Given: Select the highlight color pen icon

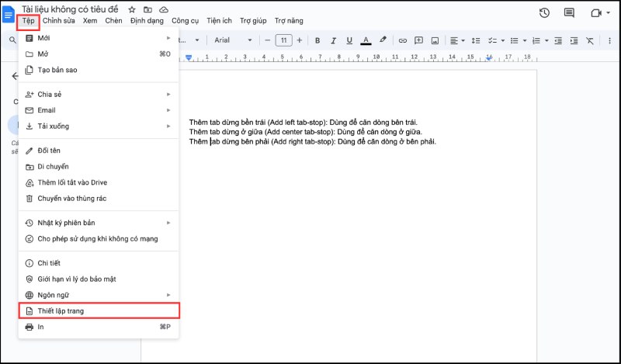Looking at the screenshot, I should pyautogui.click(x=382, y=40).
